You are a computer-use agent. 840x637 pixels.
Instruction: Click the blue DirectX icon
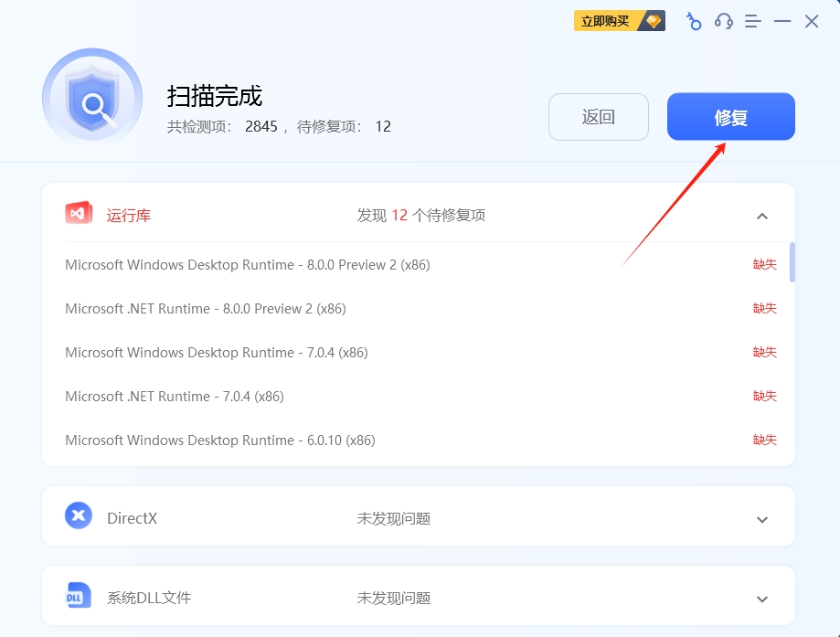(x=79, y=515)
